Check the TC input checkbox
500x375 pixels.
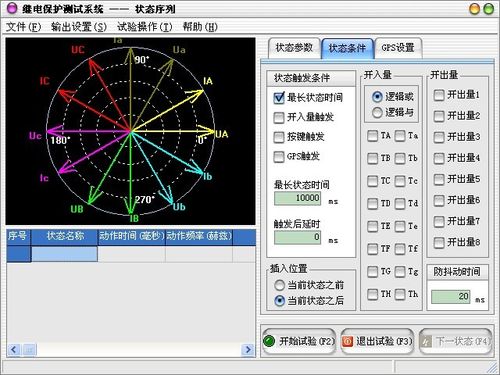coord(372,181)
